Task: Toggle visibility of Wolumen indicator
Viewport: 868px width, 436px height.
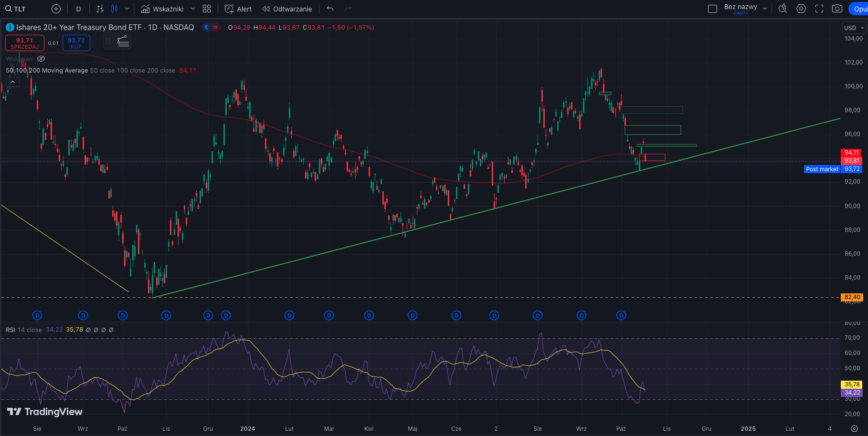Action: (x=41, y=59)
